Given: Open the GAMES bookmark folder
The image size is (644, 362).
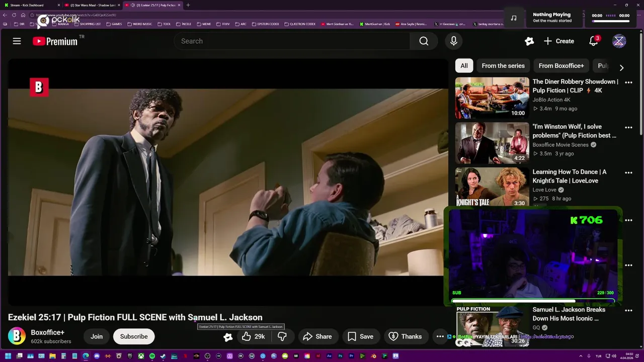Looking at the screenshot, I should (114, 24).
